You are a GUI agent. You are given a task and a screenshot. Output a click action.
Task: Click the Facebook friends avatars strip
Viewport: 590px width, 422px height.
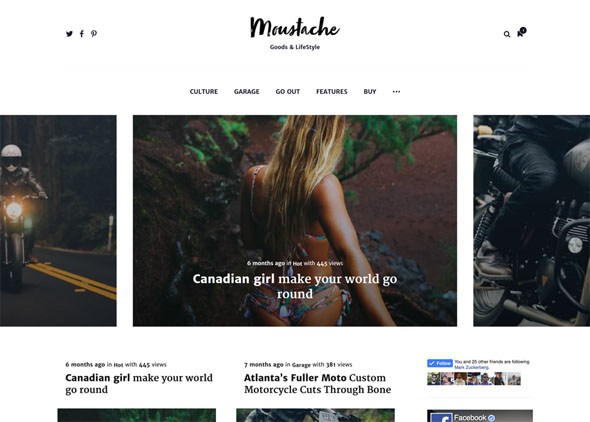[474, 379]
